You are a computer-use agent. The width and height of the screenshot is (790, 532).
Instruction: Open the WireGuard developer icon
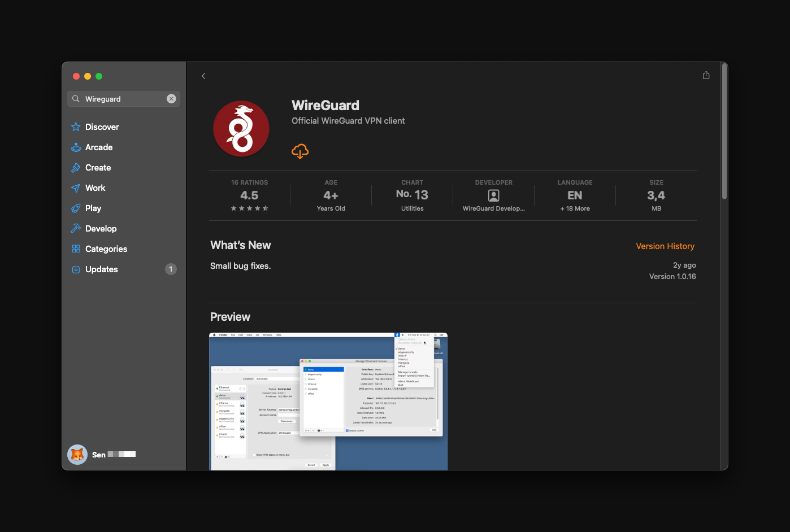(x=494, y=195)
